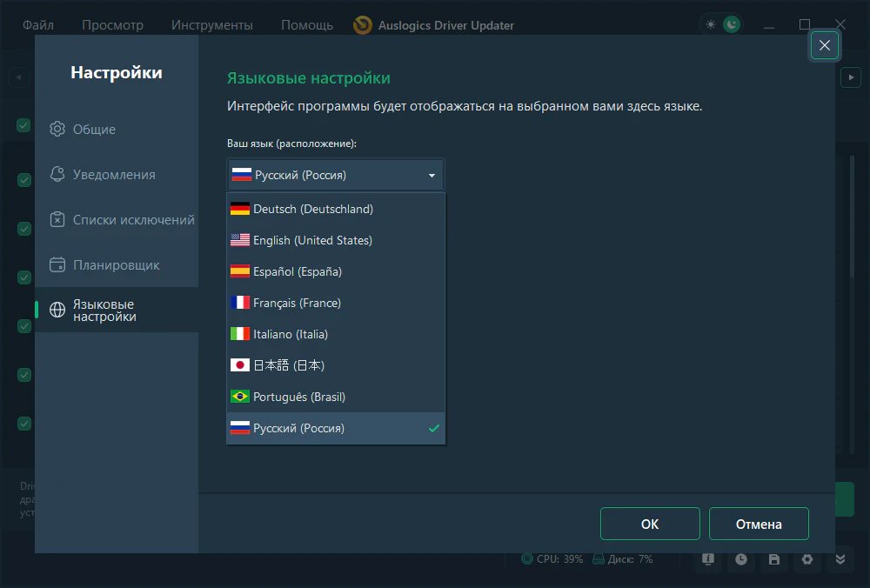Click the info icon in the status bar
The width and height of the screenshot is (870, 588).
coord(708,559)
